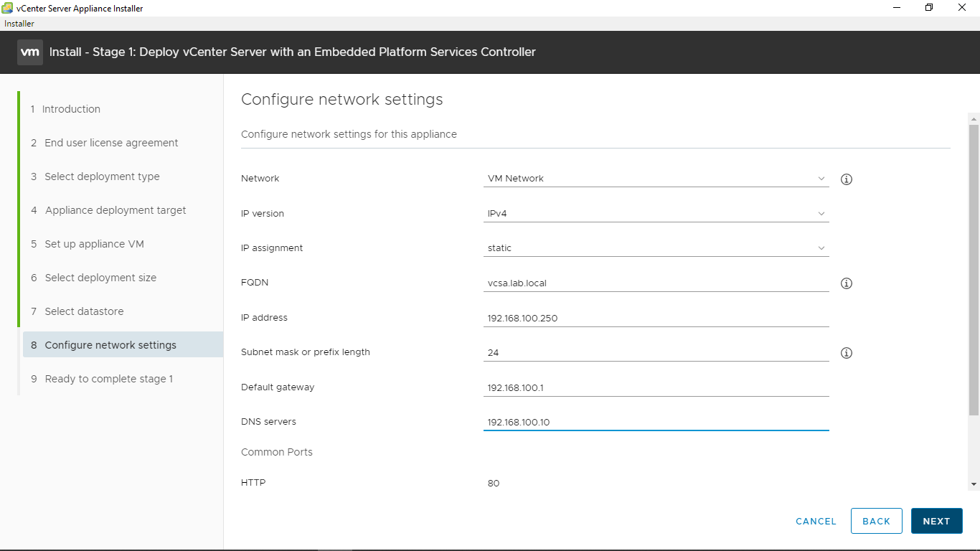Minimize the installer window

897,8
